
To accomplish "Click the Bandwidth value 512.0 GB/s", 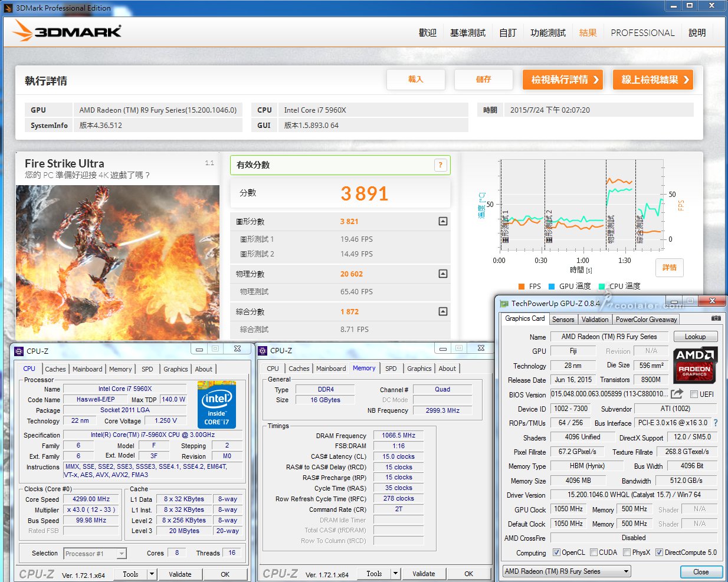I will pyautogui.click(x=686, y=481).
